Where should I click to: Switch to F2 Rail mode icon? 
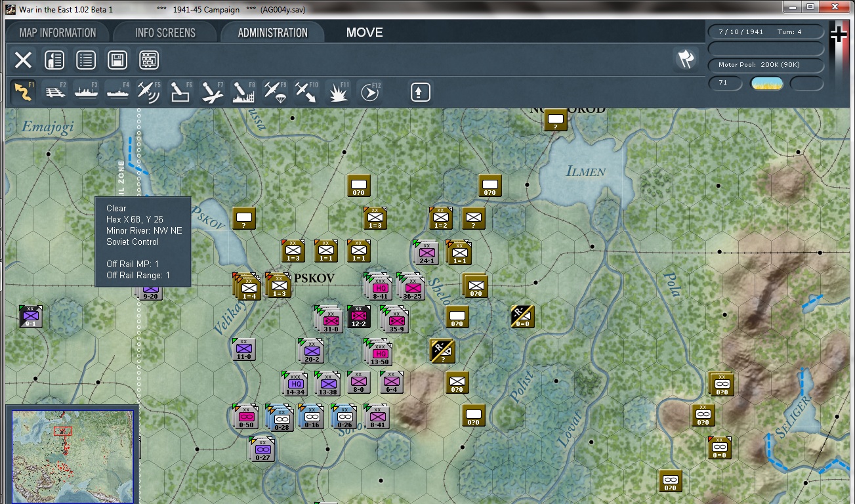pyautogui.click(x=55, y=92)
